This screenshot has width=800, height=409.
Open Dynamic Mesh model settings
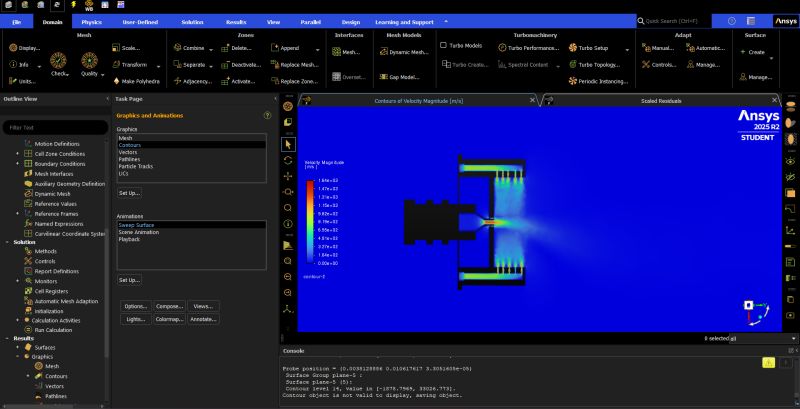[404, 52]
